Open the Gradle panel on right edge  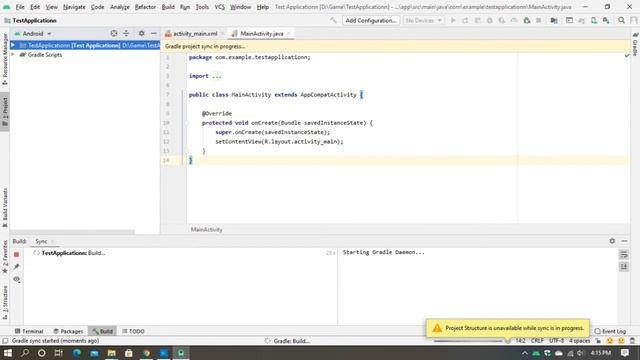point(635,44)
